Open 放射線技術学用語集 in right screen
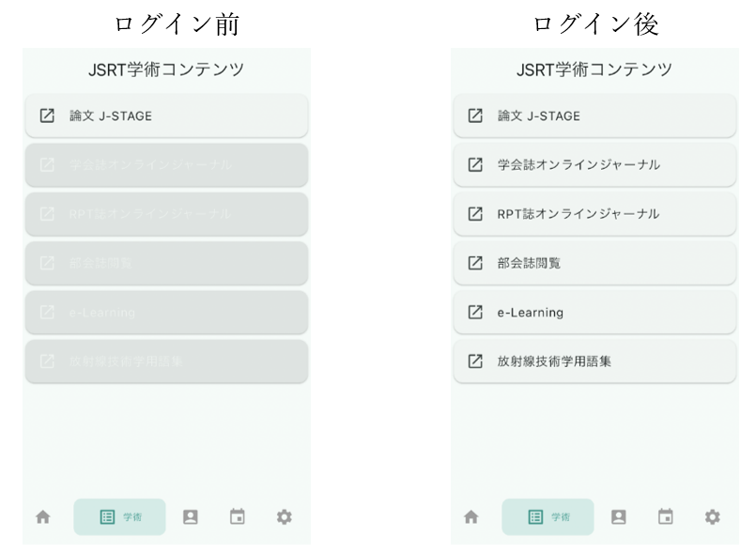The width and height of the screenshot is (756, 554). click(x=594, y=361)
